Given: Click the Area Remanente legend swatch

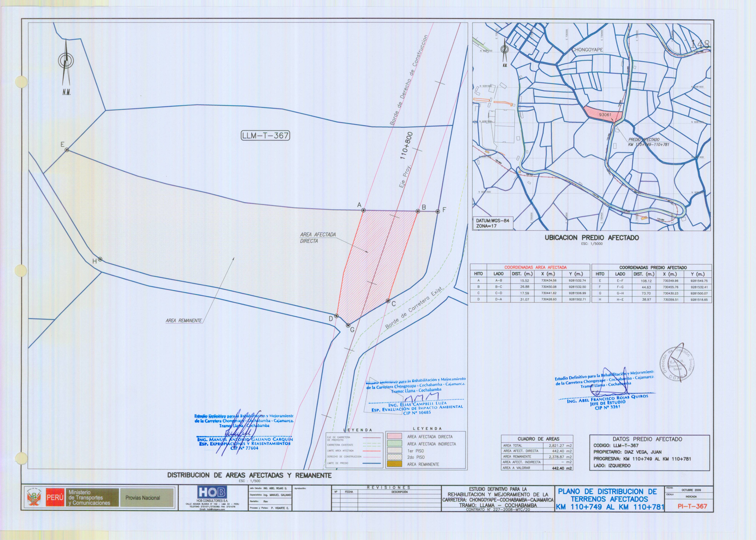Looking at the screenshot, I should 394,464.
